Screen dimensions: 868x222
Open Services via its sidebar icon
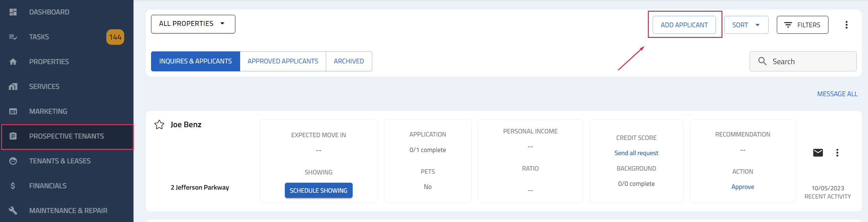click(13, 86)
